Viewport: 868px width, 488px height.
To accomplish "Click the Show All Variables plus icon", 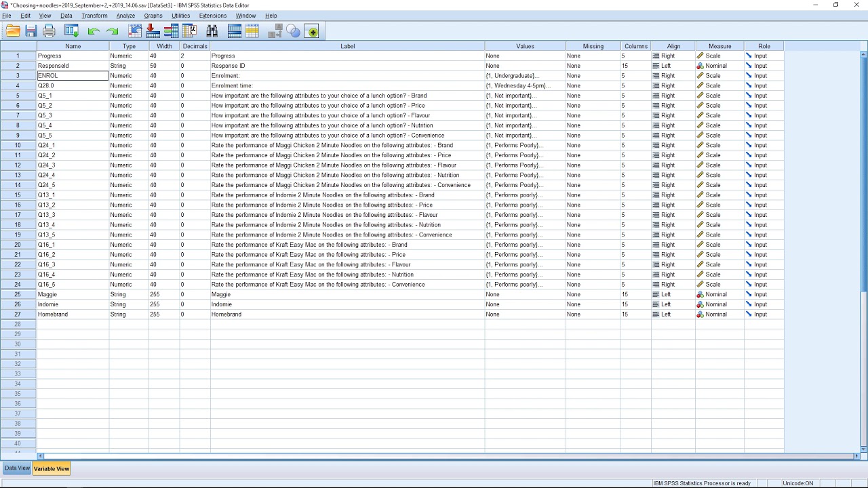I will click(312, 31).
